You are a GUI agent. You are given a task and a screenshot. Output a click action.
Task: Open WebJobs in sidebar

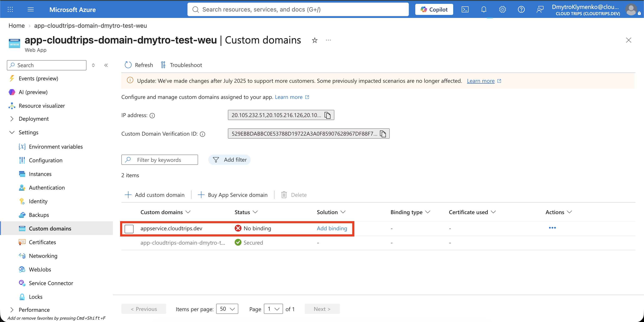click(x=40, y=269)
